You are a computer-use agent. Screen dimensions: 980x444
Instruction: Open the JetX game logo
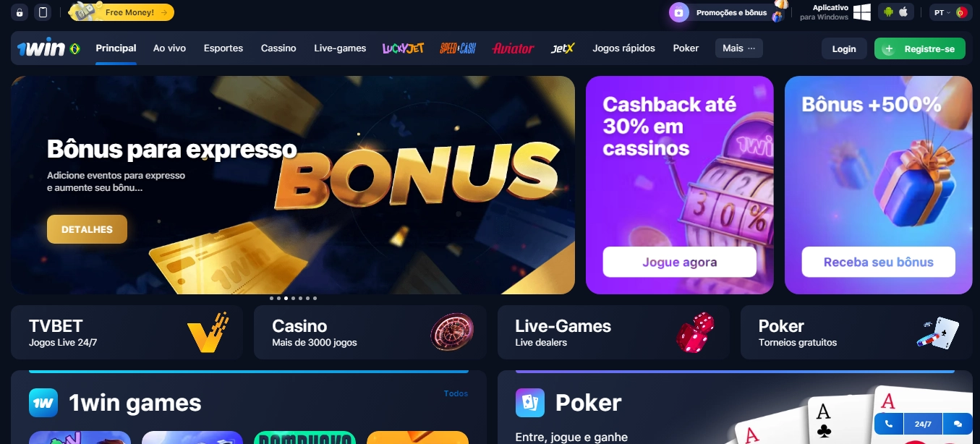click(x=563, y=48)
